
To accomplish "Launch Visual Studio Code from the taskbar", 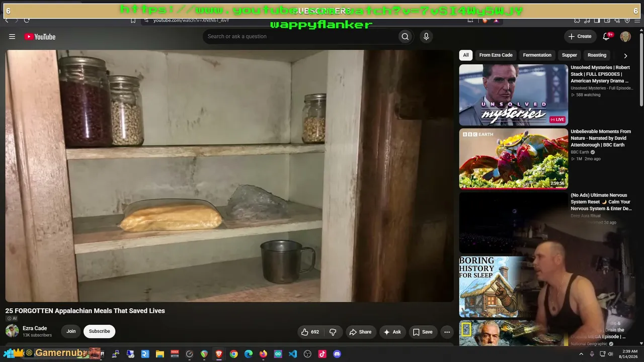I will click(x=293, y=354).
